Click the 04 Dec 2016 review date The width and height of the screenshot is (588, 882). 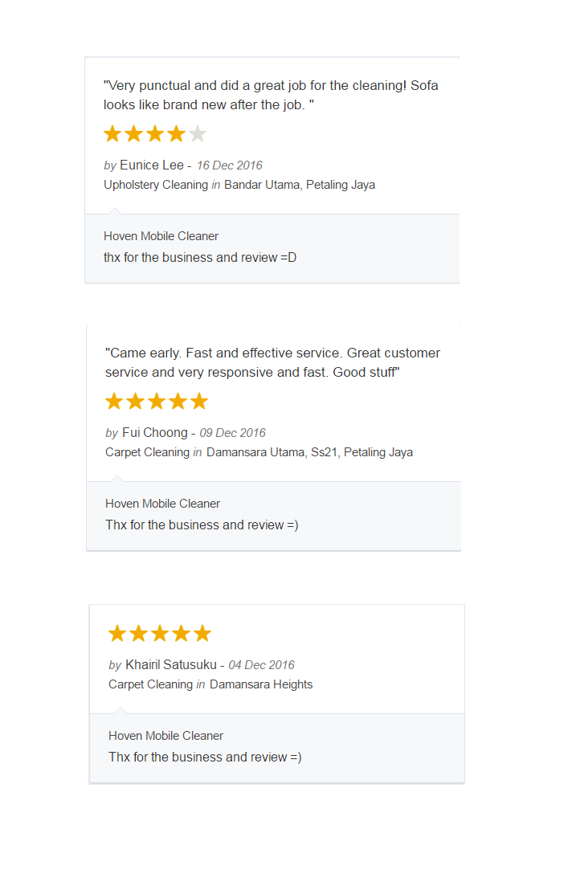[261, 665]
